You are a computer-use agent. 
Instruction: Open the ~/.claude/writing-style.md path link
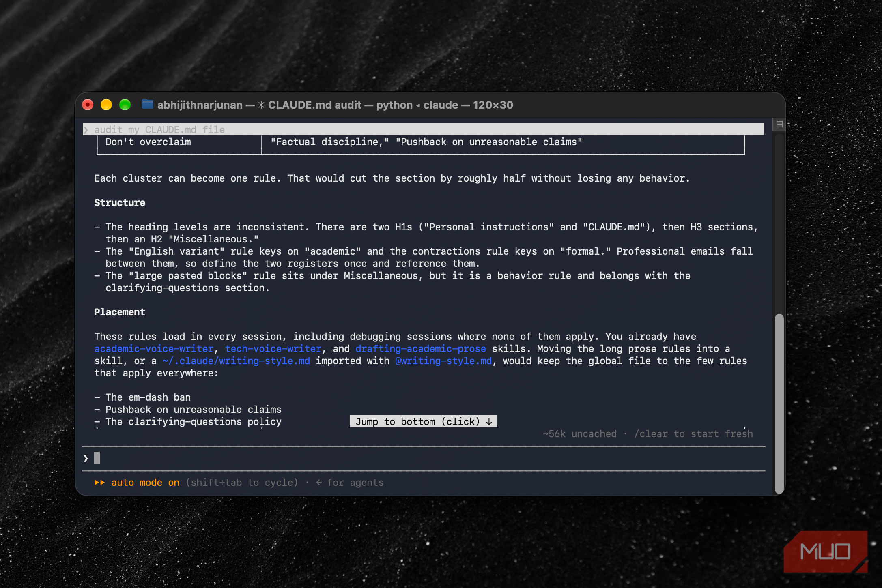tap(236, 361)
